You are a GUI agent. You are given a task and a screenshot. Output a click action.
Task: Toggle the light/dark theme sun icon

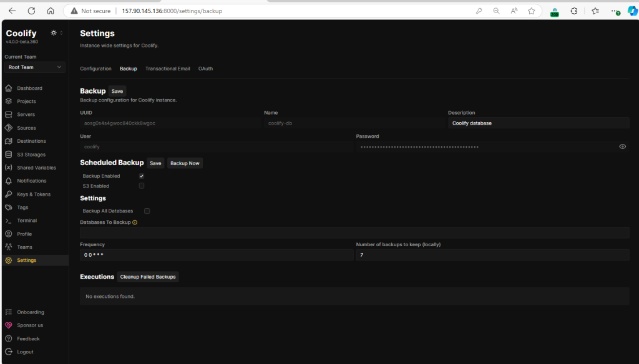click(x=54, y=33)
